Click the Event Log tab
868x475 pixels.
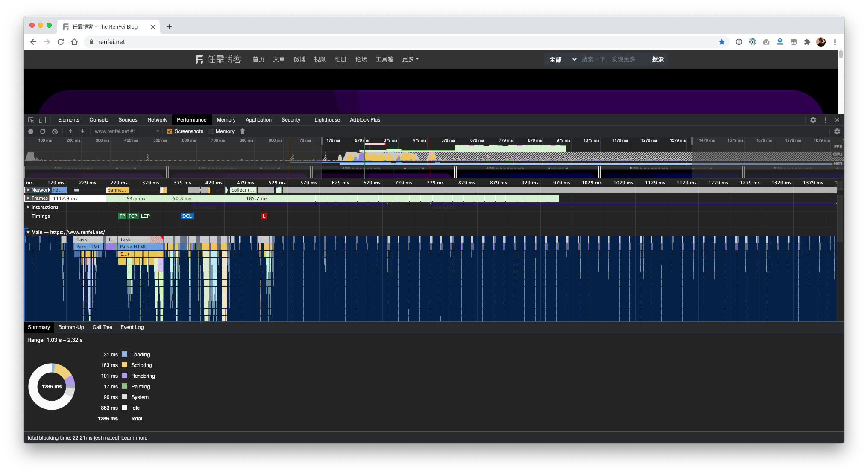132,327
